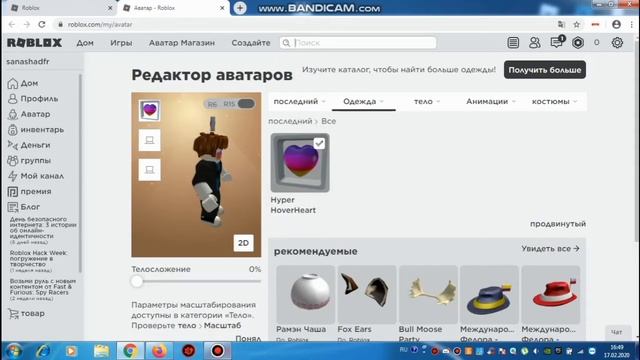The height and width of the screenshot is (360, 640).
Task: Click the Дом sidebar home icon
Action: click(x=13, y=83)
